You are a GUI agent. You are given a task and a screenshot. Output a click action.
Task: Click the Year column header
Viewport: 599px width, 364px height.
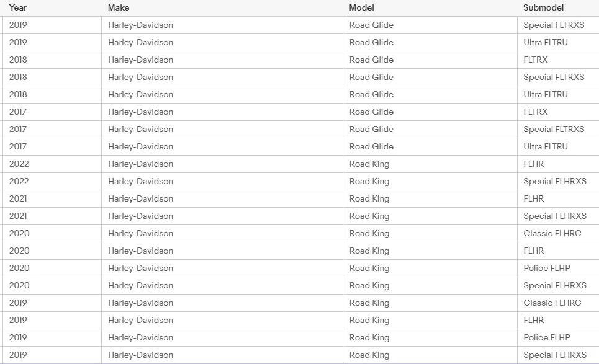tap(18, 7)
